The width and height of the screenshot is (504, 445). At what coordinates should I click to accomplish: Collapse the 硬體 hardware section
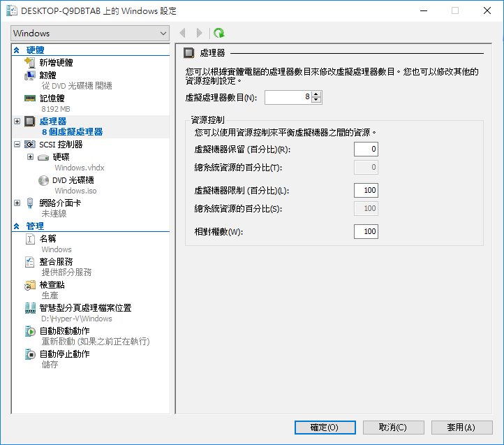click(x=17, y=50)
